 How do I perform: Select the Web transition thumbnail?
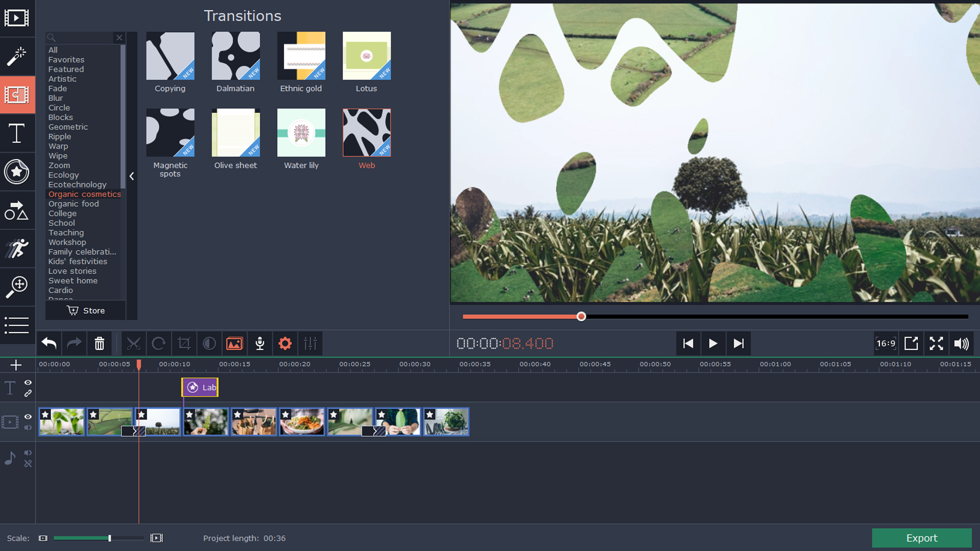[366, 132]
